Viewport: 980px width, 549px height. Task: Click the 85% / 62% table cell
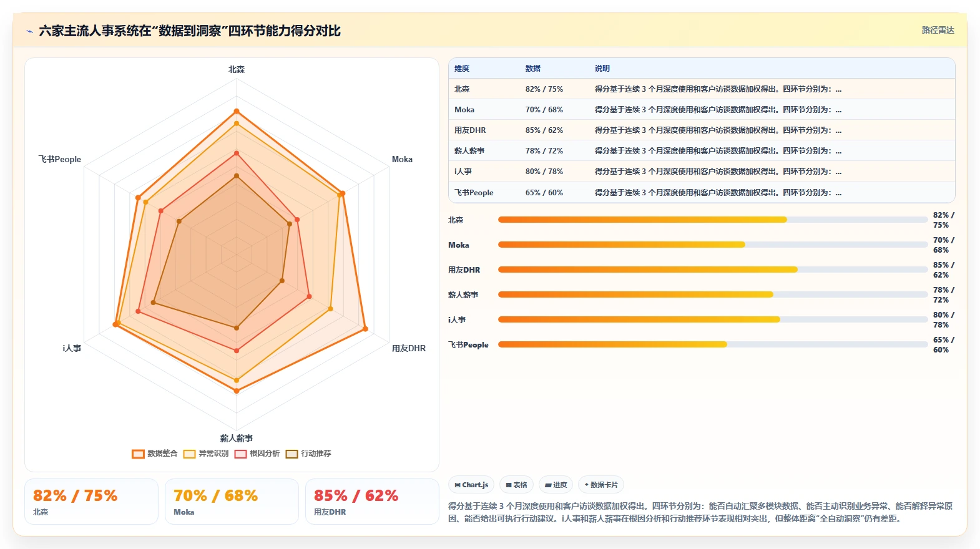[x=544, y=130]
